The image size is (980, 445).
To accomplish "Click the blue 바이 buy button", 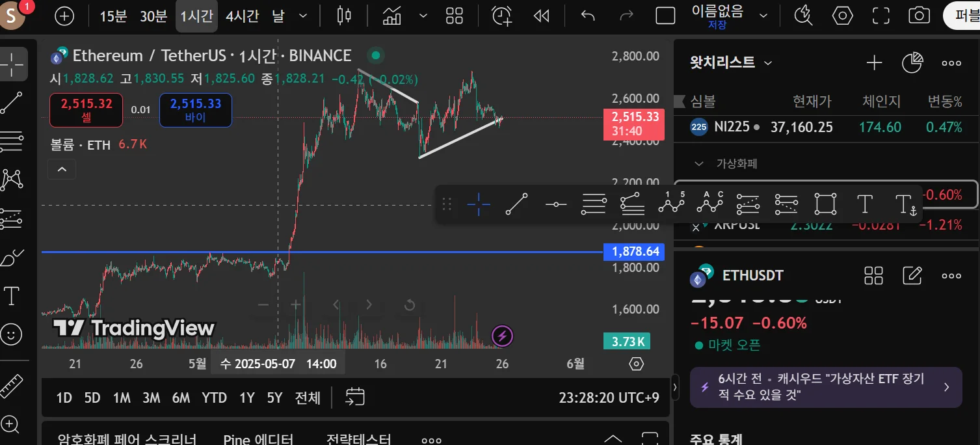I will tap(195, 110).
